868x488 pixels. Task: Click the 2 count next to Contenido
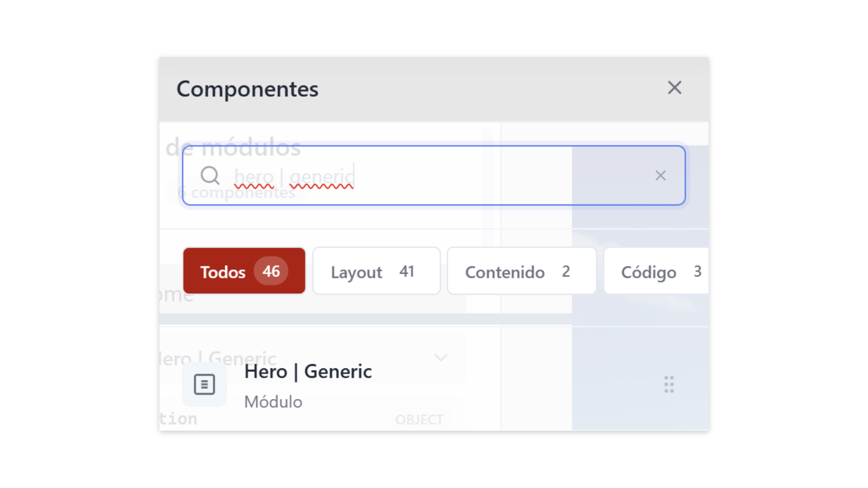(x=566, y=271)
